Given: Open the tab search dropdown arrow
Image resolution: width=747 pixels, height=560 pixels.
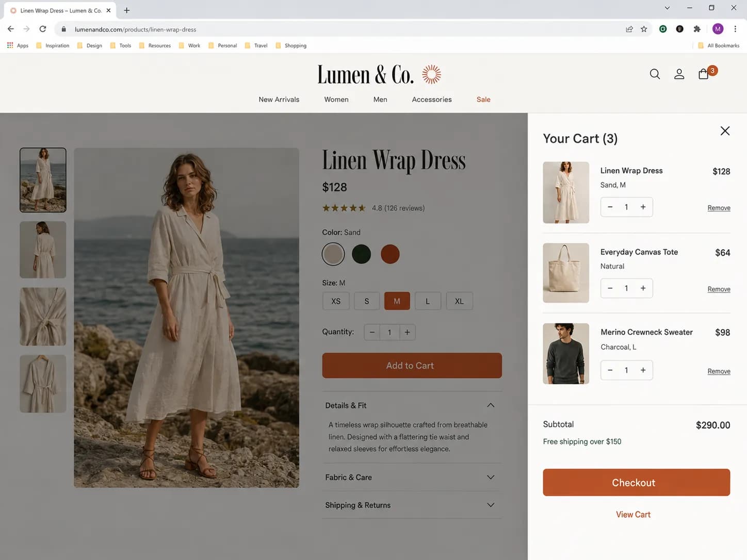Looking at the screenshot, I should pos(667,8).
